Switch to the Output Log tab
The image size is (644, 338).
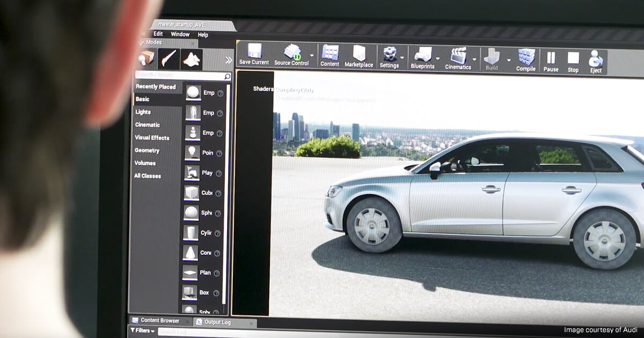(224, 322)
